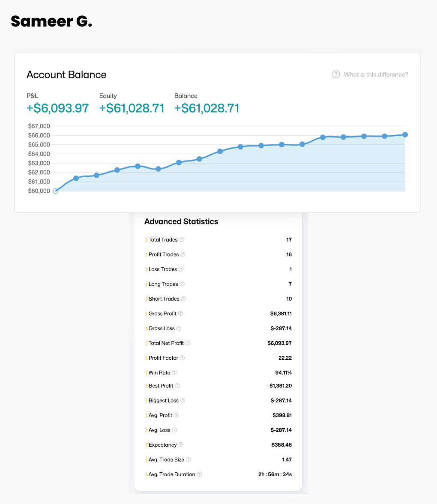The height and width of the screenshot is (504, 437).
Task: Click the info icon next to Profit Trades
Action: pyautogui.click(x=183, y=254)
